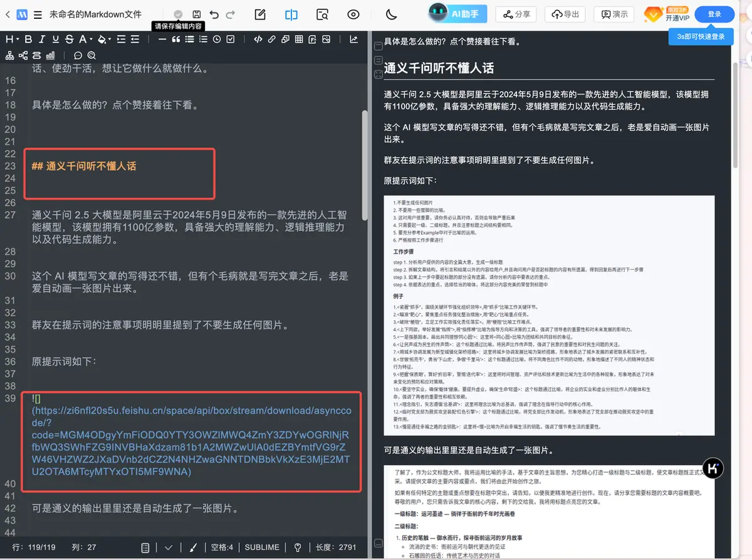The image size is (752, 560).
Task: Click the bottom preview-pane fullscreen icon
Action: point(378,75)
